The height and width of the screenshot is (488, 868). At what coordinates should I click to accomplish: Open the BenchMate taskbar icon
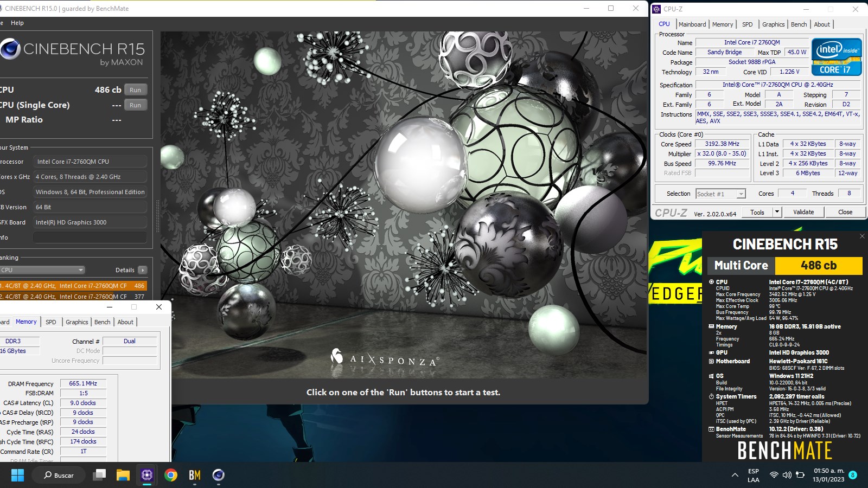(195, 475)
